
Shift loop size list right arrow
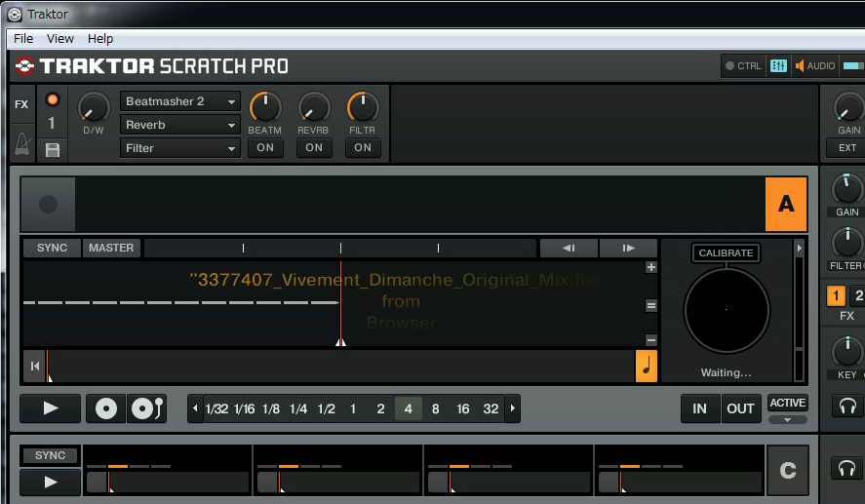coord(513,408)
